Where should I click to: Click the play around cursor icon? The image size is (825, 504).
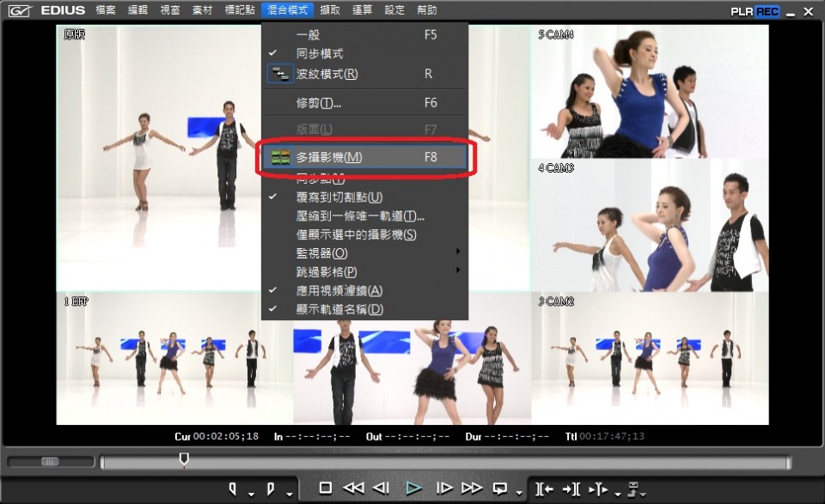(x=598, y=489)
